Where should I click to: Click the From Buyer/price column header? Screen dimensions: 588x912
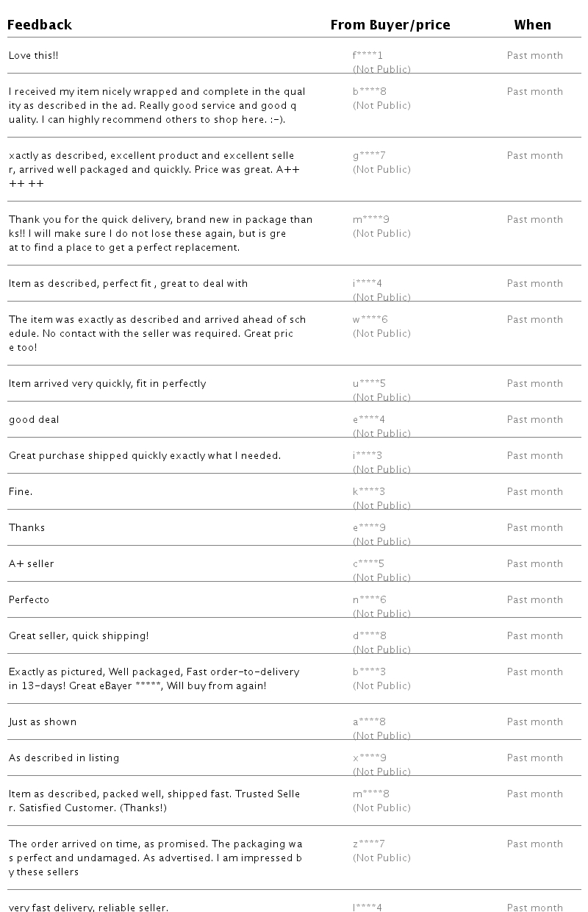click(390, 25)
